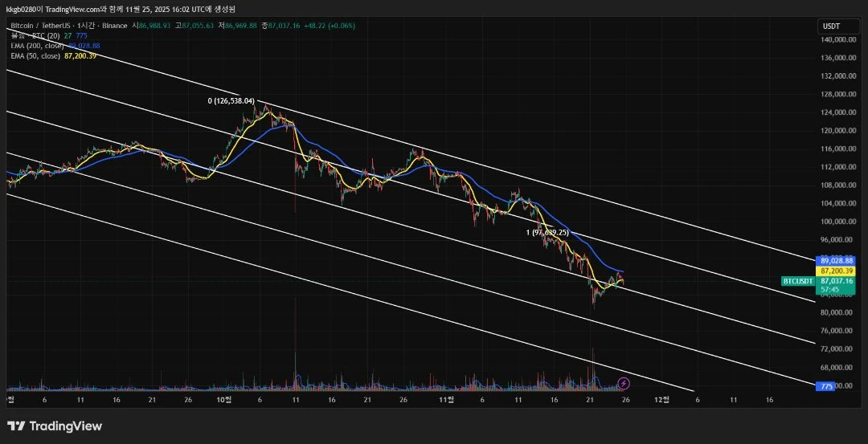Click the EMA (200, close) legend label
Viewport: 868px width, 444px height.
39,45
